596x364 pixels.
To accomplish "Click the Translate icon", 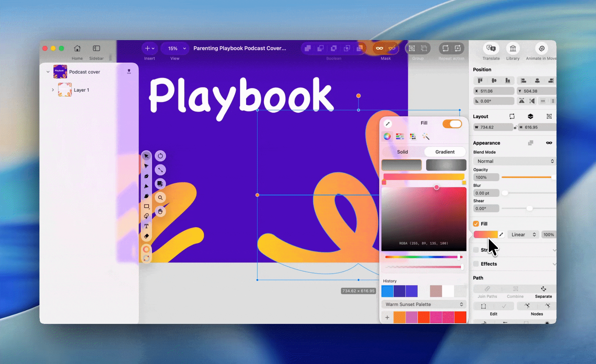I will 491,49.
